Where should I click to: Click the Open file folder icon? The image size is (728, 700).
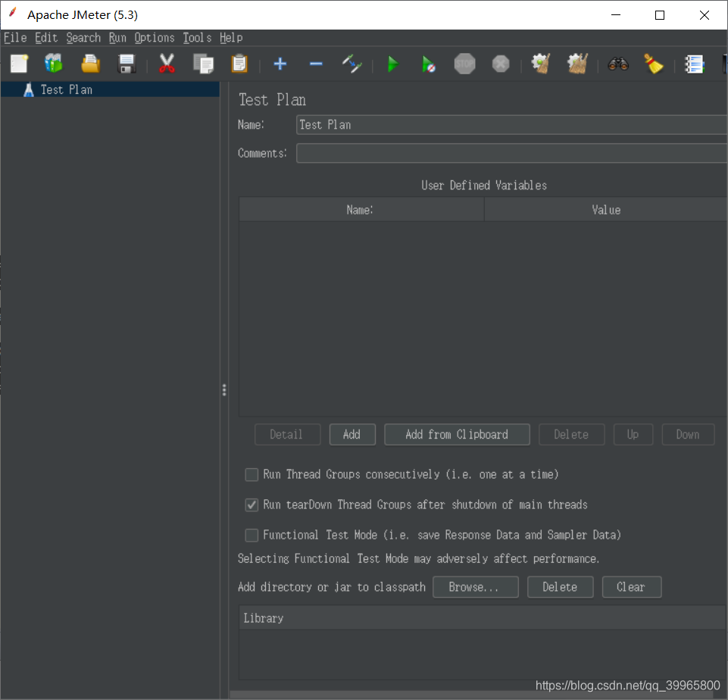point(91,64)
